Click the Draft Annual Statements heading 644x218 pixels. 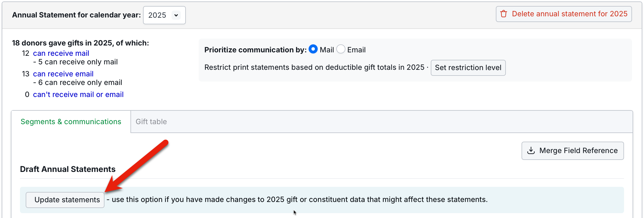point(68,169)
